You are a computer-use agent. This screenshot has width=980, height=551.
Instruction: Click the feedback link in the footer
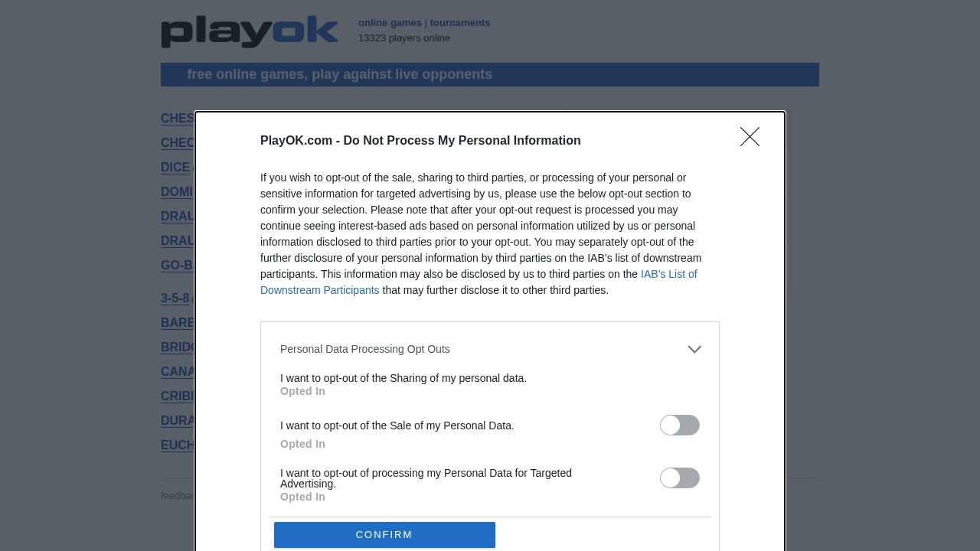(x=177, y=496)
